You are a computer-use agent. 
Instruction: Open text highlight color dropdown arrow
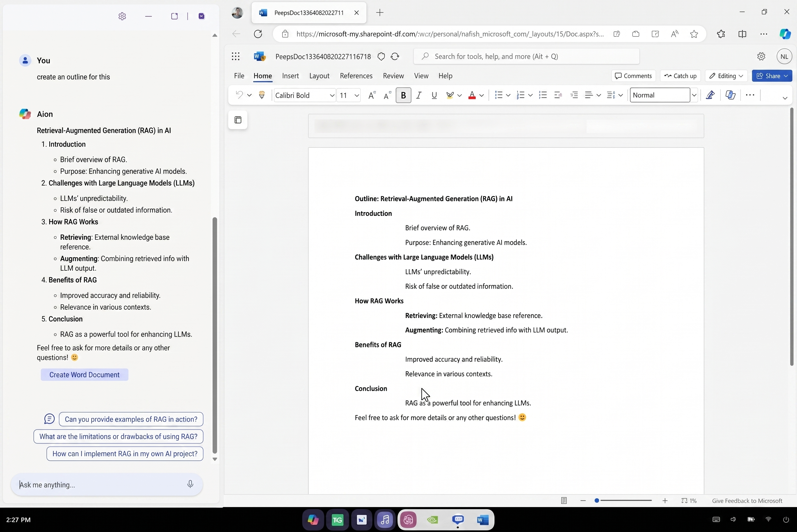coord(459,96)
